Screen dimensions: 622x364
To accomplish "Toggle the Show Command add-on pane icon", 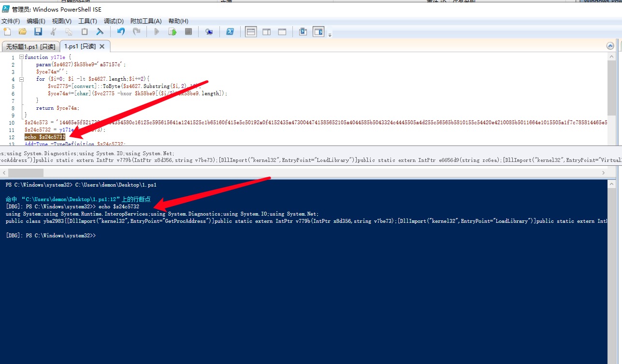I will pyautogui.click(x=318, y=31).
